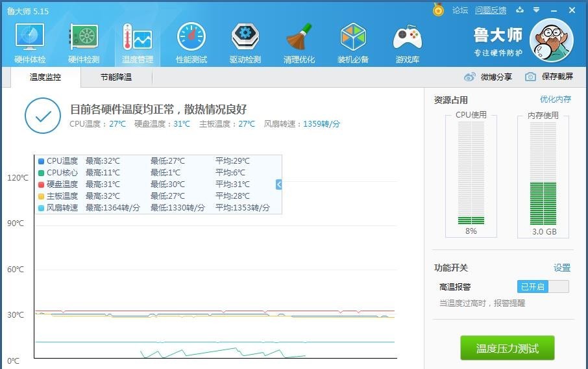
Task: Open 设置 link in 功能开关
Action: (x=562, y=268)
